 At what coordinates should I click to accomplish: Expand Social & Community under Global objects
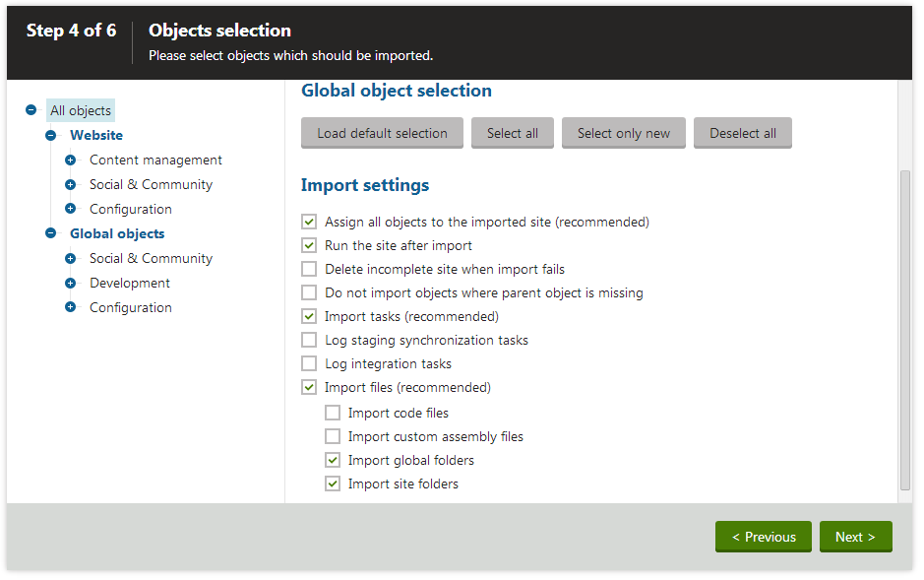(70, 258)
